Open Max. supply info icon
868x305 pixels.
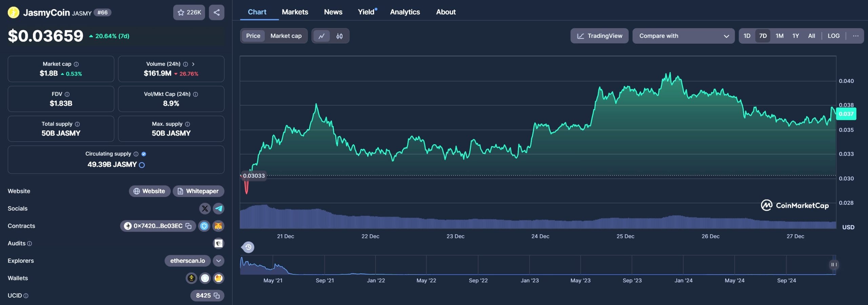click(188, 124)
